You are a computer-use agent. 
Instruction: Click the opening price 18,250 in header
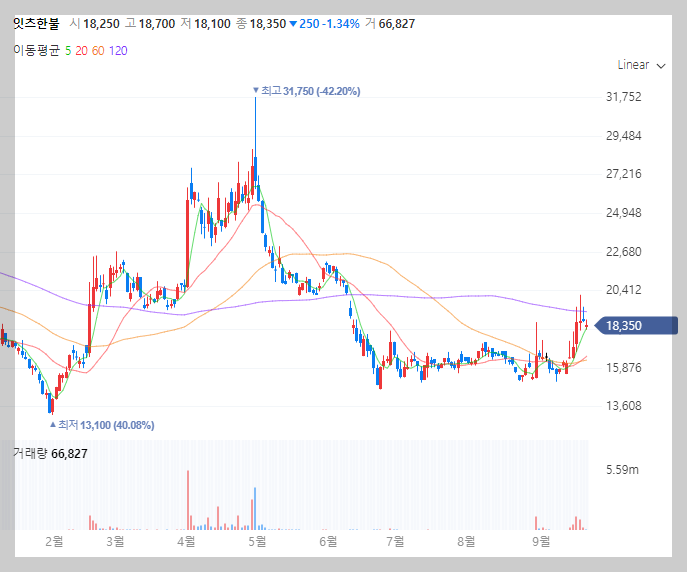click(101, 24)
